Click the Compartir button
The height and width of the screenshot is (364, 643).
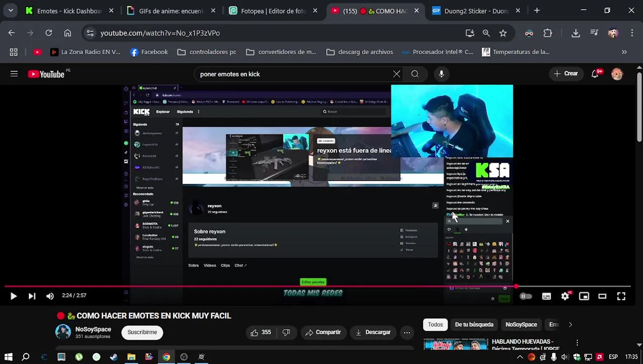coord(324,332)
